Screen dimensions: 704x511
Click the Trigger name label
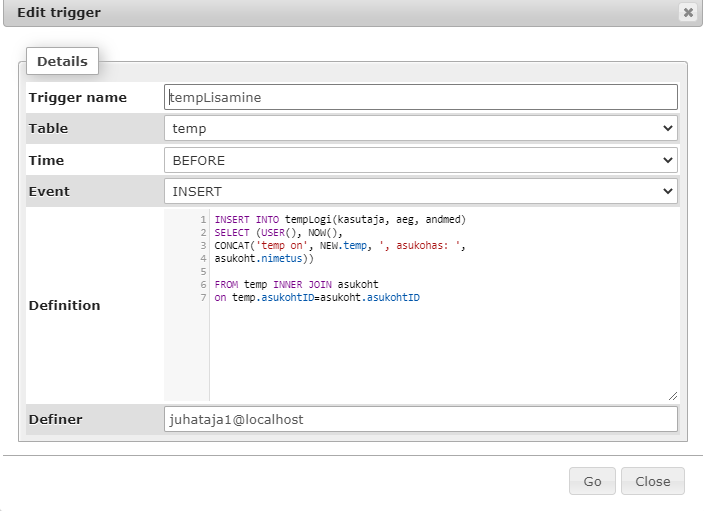(x=77, y=97)
